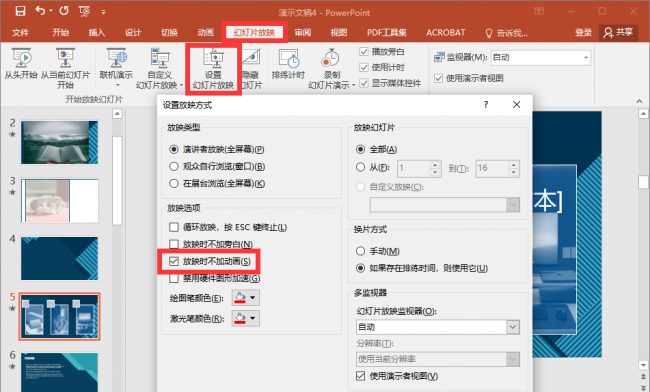Select 手动 advance radio button
This screenshot has width=650, height=392.
[361, 251]
